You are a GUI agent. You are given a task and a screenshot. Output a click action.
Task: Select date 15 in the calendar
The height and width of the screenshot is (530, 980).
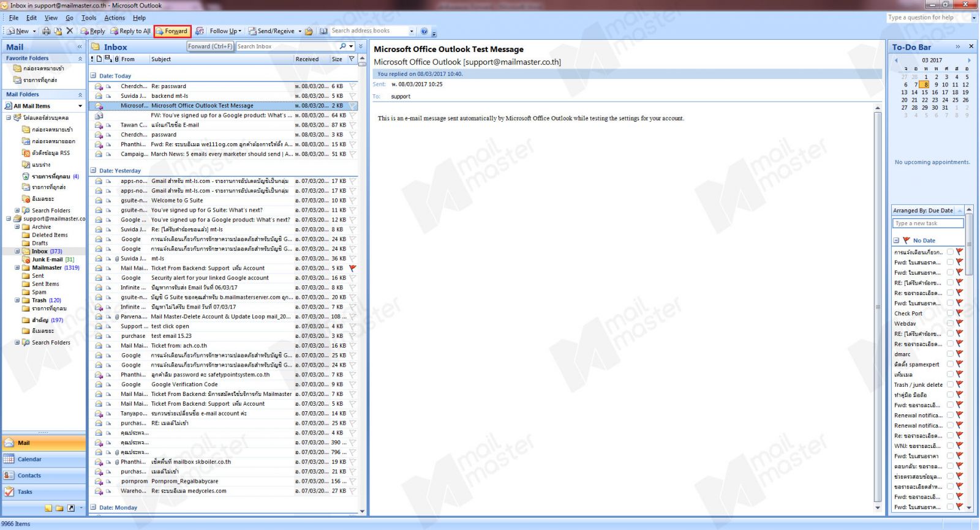925,92
